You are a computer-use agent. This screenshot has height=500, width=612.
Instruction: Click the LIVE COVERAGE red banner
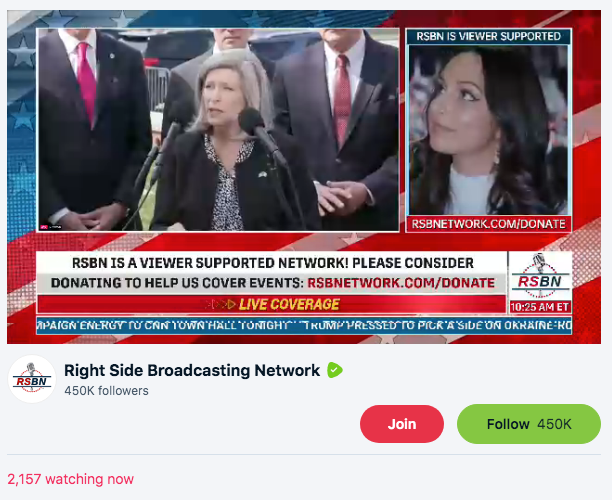271,304
